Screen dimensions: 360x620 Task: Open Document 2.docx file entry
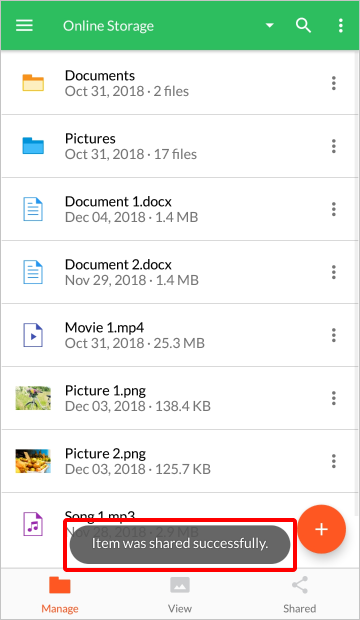pos(180,272)
